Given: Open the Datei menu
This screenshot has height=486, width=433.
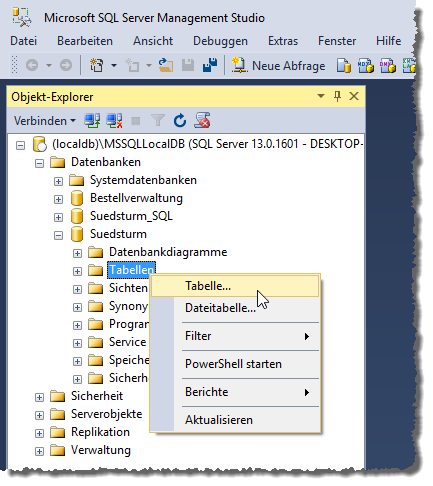Looking at the screenshot, I should pyautogui.click(x=23, y=41).
